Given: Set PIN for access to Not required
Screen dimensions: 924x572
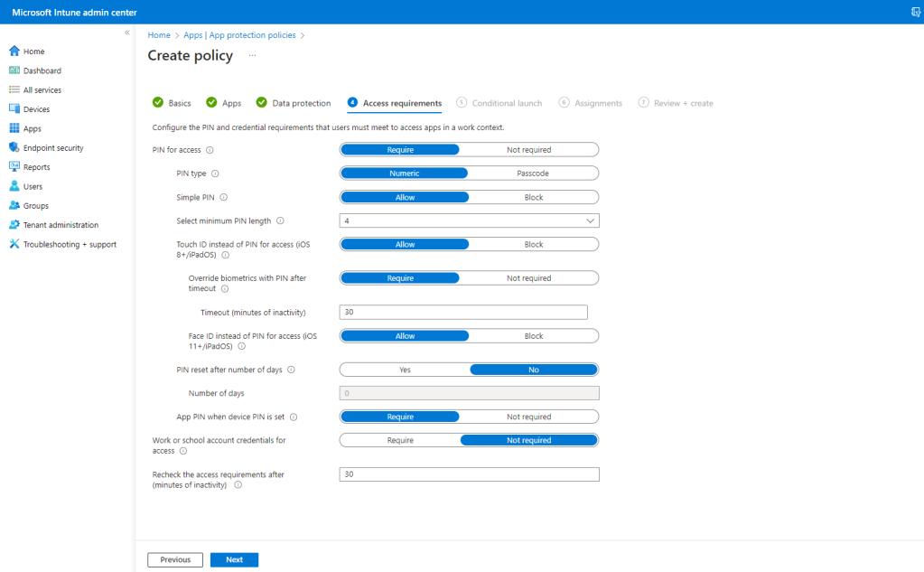Looking at the screenshot, I should pyautogui.click(x=528, y=150).
